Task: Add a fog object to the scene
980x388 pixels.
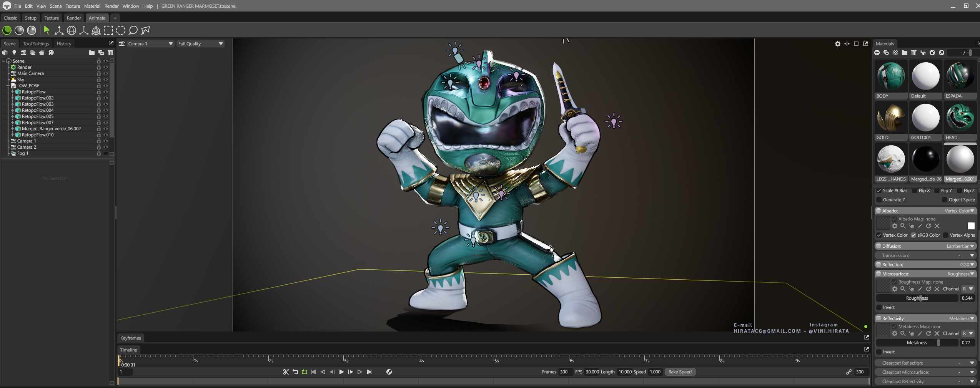Action: (33, 53)
